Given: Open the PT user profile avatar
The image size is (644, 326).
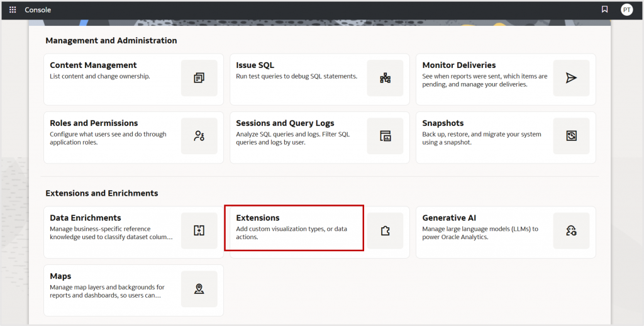Looking at the screenshot, I should click(x=627, y=9).
